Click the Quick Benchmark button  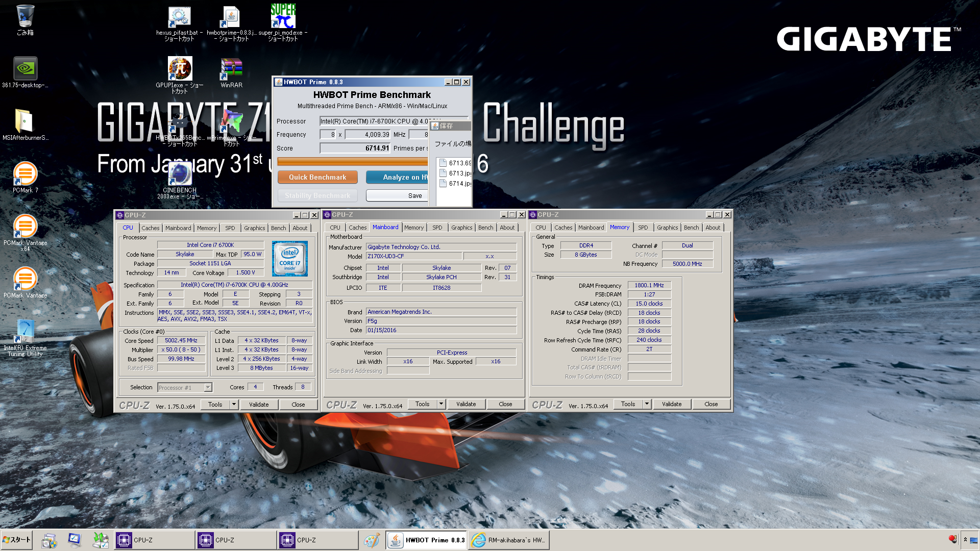[317, 177]
